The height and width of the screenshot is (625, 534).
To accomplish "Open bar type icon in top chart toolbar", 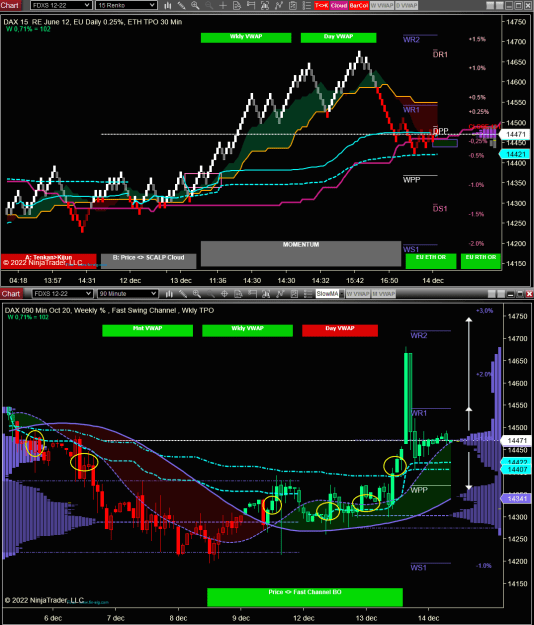I will (168, 5).
